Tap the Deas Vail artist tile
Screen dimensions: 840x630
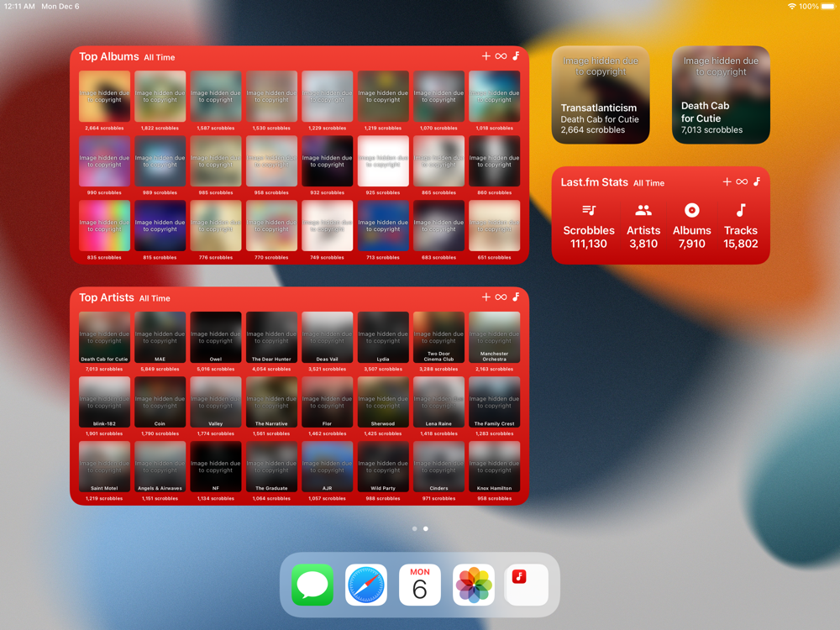(x=328, y=338)
